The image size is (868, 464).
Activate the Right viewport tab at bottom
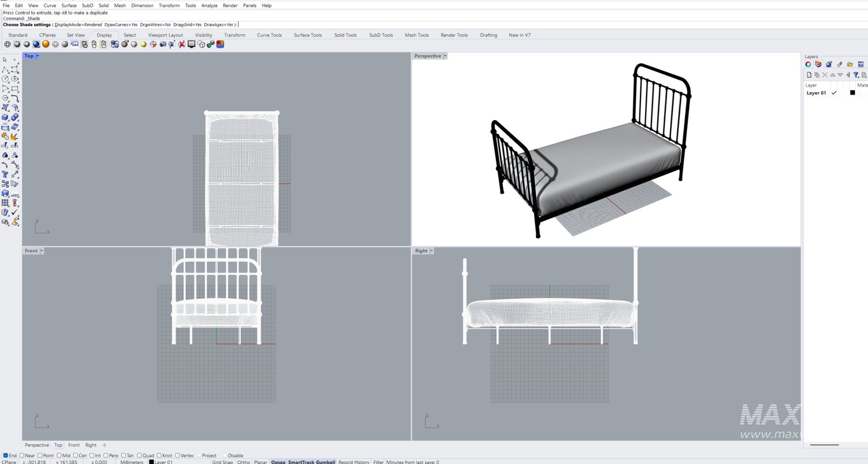pyautogui.click(x=91, y=444)
